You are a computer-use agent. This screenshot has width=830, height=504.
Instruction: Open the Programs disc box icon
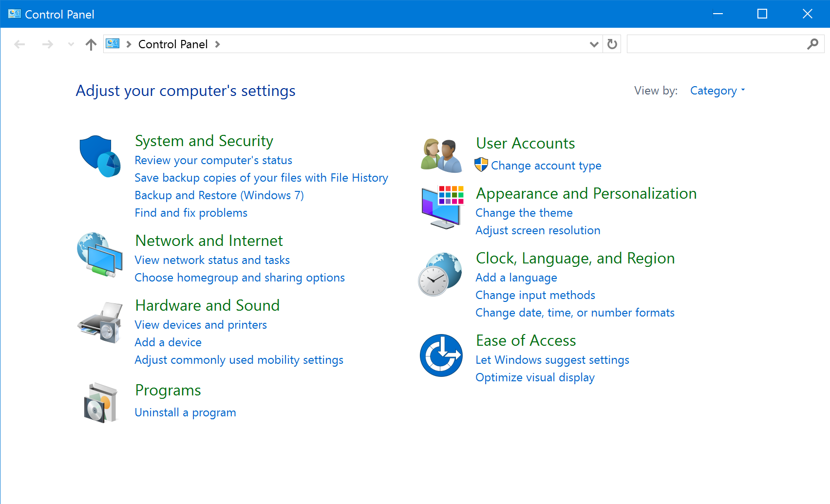pyautogui.click(x=100, y=403)
